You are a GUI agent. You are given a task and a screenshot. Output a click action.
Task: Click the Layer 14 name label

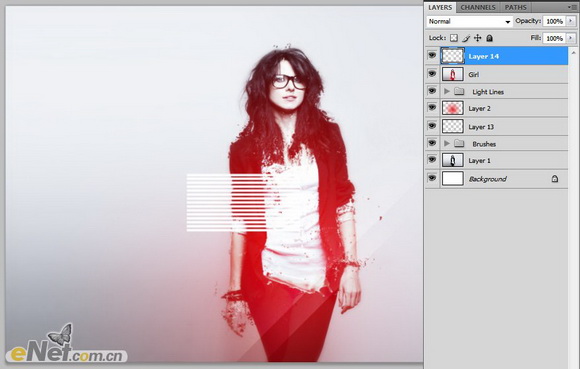(483, 57)
